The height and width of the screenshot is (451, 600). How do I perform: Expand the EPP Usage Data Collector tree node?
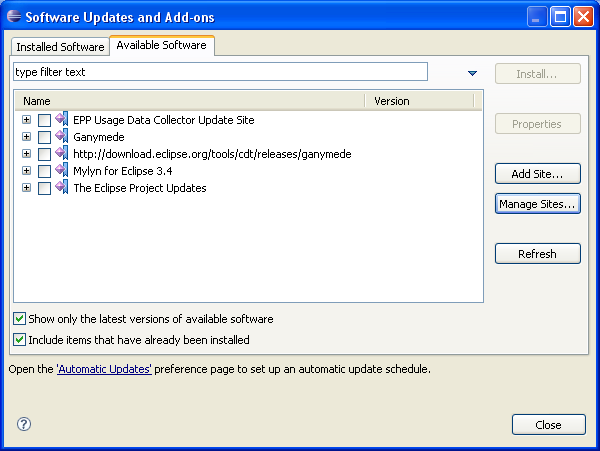[27, 120]
